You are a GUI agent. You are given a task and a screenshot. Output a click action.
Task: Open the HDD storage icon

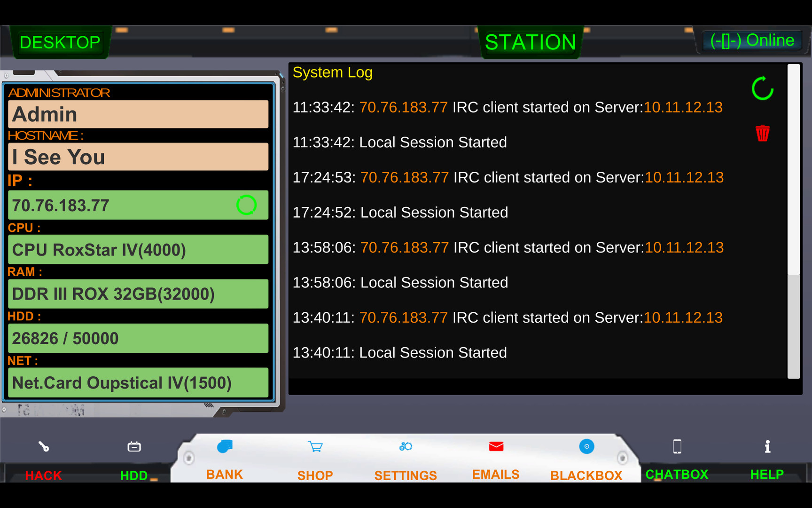134,447
